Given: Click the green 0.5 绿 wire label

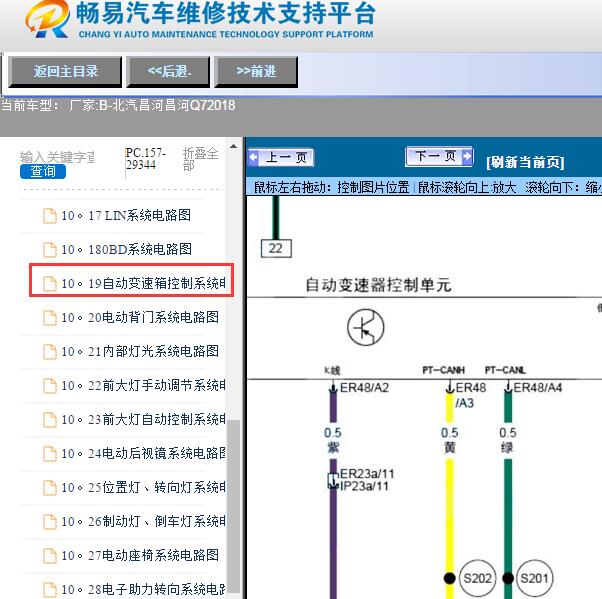Looking at the screenshot, I should point(508,440).
